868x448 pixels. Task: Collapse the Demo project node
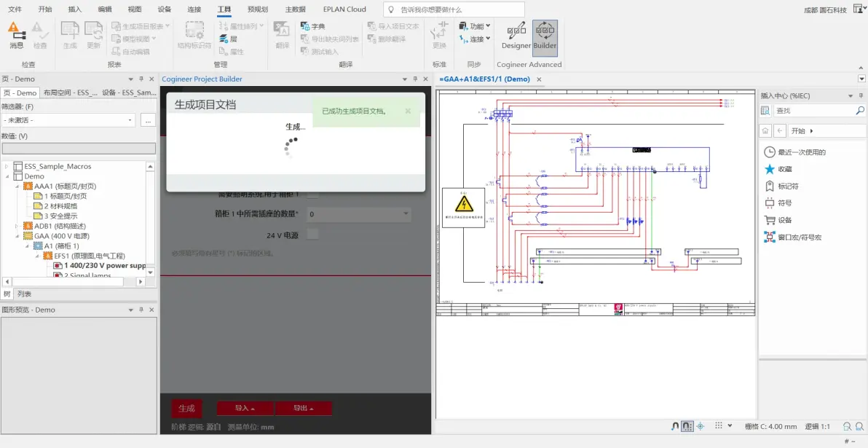pyautogui.click(x=7, y=176)
